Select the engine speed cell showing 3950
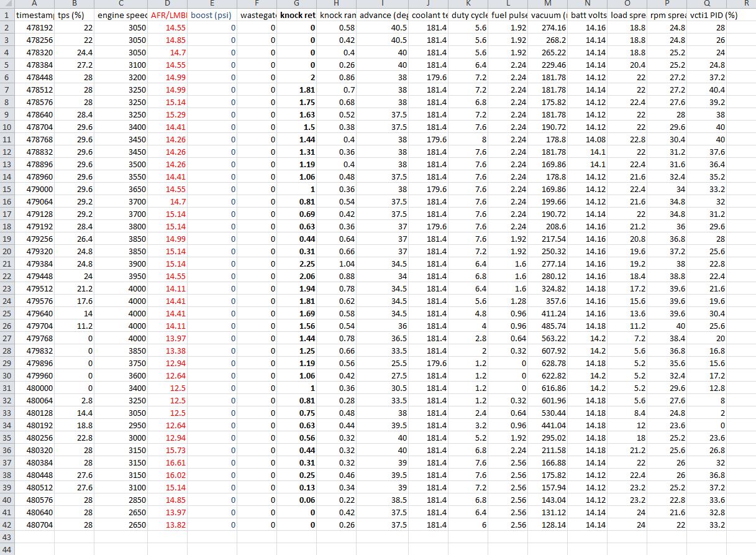 pos(121,276)
